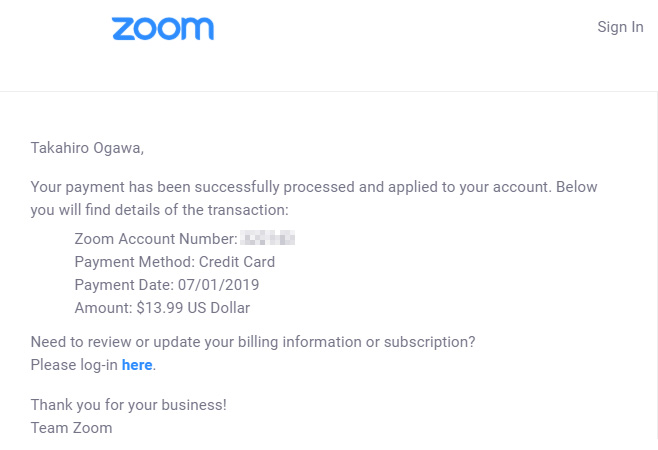Click the 'Takahiro Ogawa,' greeting text
658x450 pixels.
coord(88,149)
